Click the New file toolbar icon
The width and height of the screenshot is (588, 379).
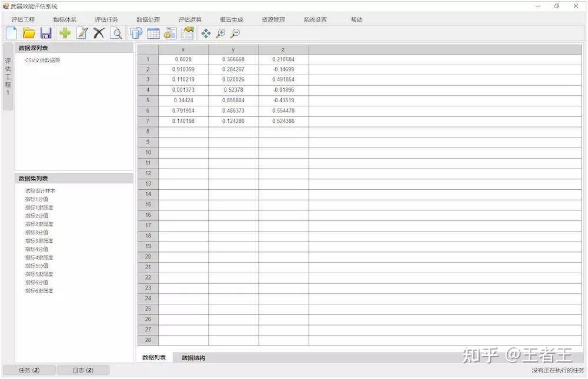pyautogui.click(x=11, y=33)
